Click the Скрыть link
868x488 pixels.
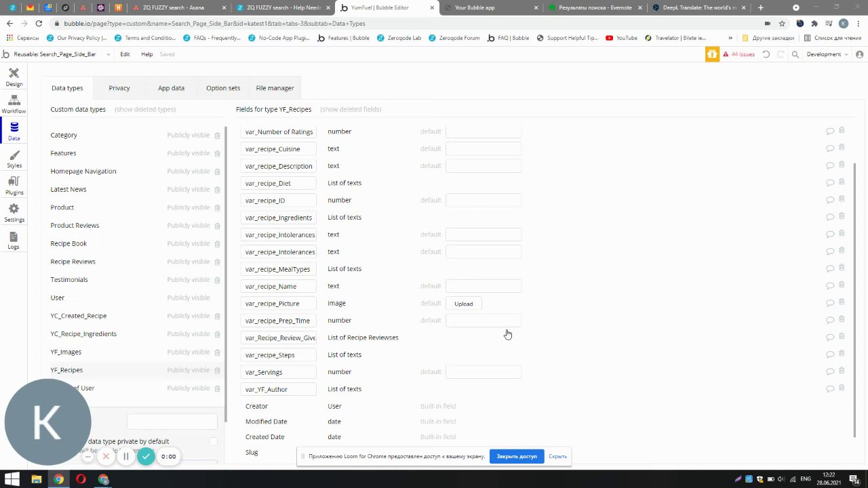pos(557,456)
